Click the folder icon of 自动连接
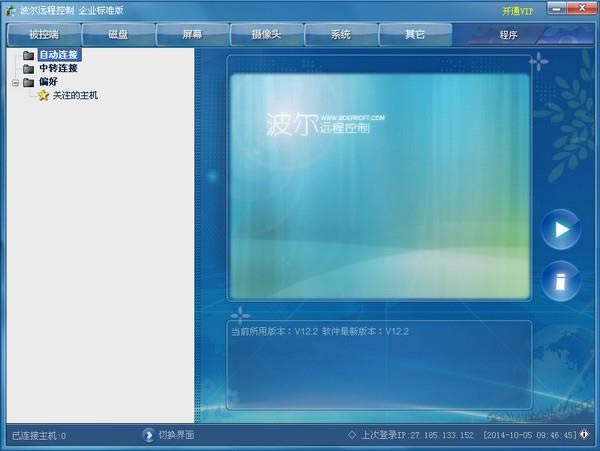The width and height of the screenshot is (600, 451). [28, 55]
